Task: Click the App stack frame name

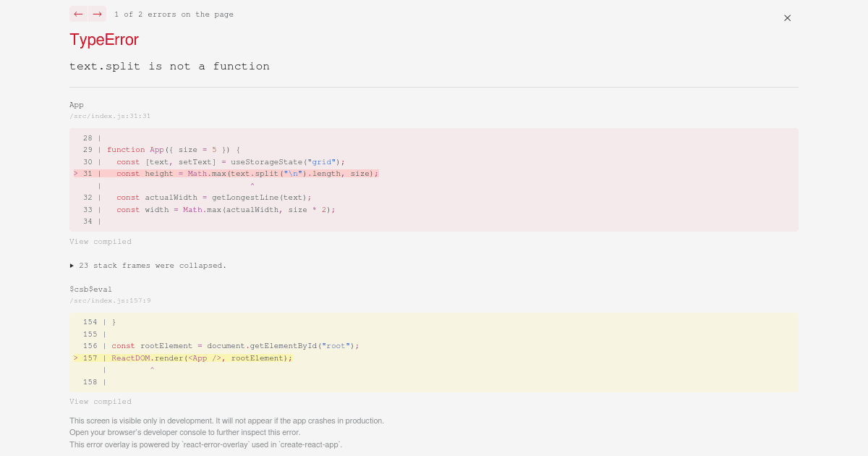Action: pos(77,105)
